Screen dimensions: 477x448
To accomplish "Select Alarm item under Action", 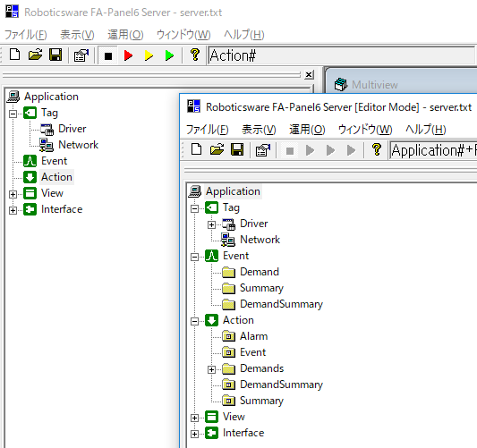I will pyautogui.click(x=253, y=336).
